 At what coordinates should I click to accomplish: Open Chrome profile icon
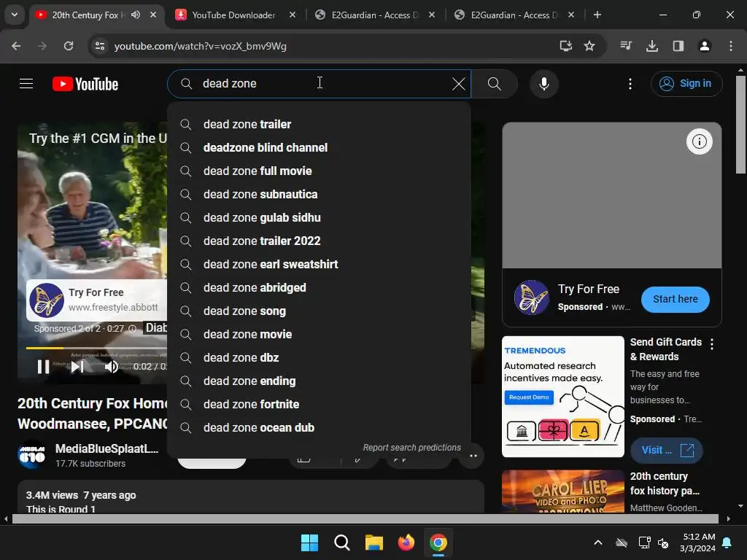(704, 46)
